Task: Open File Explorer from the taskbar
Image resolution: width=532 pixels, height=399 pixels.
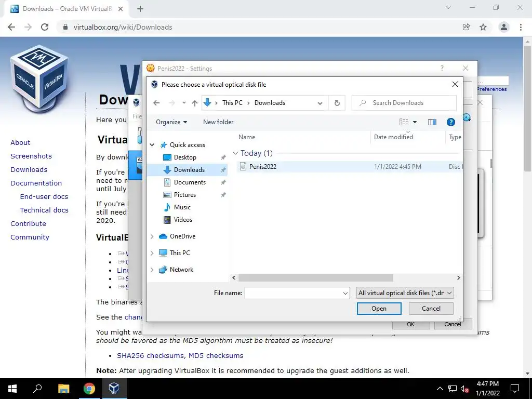Action: point(63,389)
